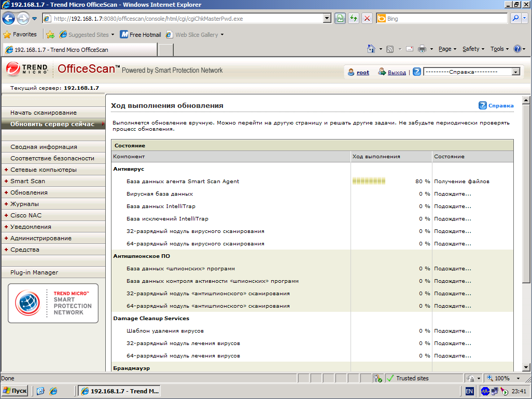Click the Trend Micro logo
The image size is (532, 399).
(x=27, y=68)
